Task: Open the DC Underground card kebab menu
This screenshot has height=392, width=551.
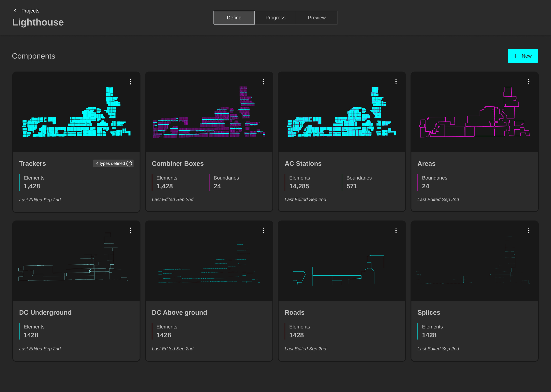Action: [x=130, y=230]
